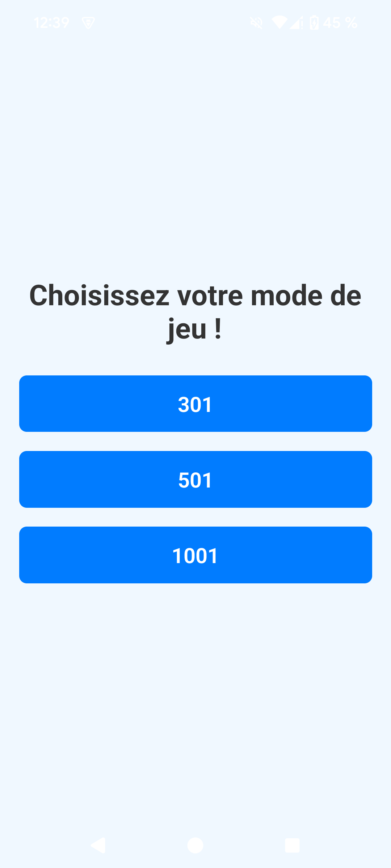This screenshot has width=391, height=868.
Task: Tap the "Choisissez votre mode de jeu !" heading
Action: [x=195, y=312]
